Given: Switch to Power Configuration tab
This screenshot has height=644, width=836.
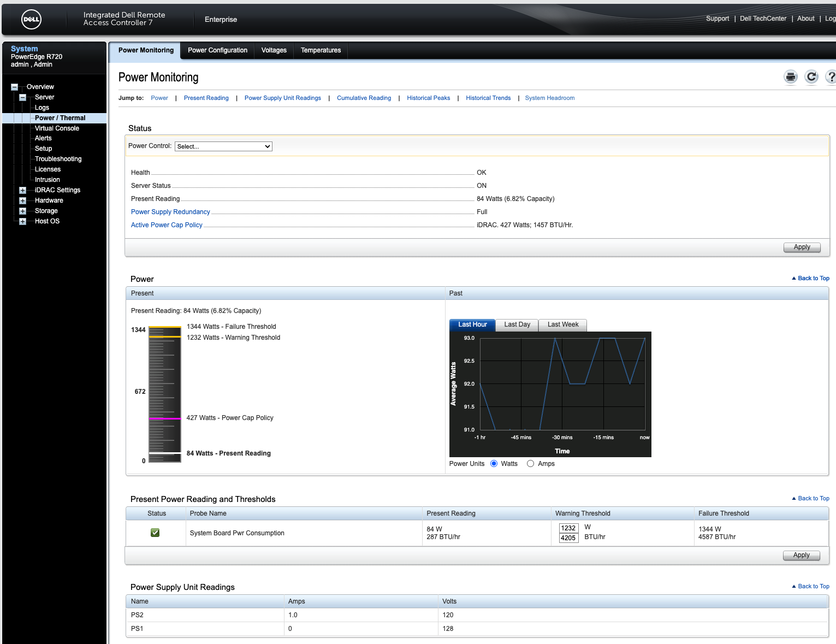Looking at the screenshot, I should click(217, 50).
